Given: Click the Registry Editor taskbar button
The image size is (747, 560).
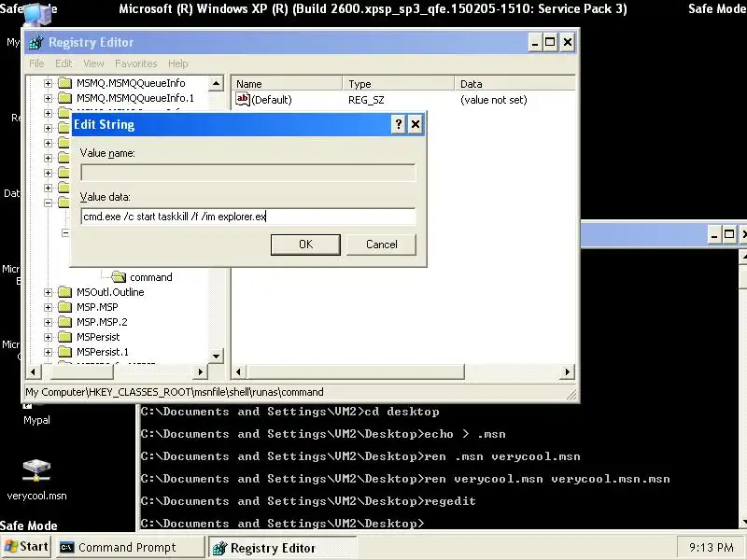Looking at the screenshot, I should point(281,548).
